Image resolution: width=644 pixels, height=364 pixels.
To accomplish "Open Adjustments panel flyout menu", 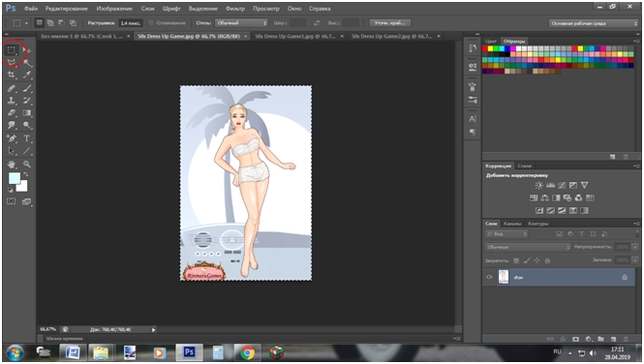I will click(636, 166).
